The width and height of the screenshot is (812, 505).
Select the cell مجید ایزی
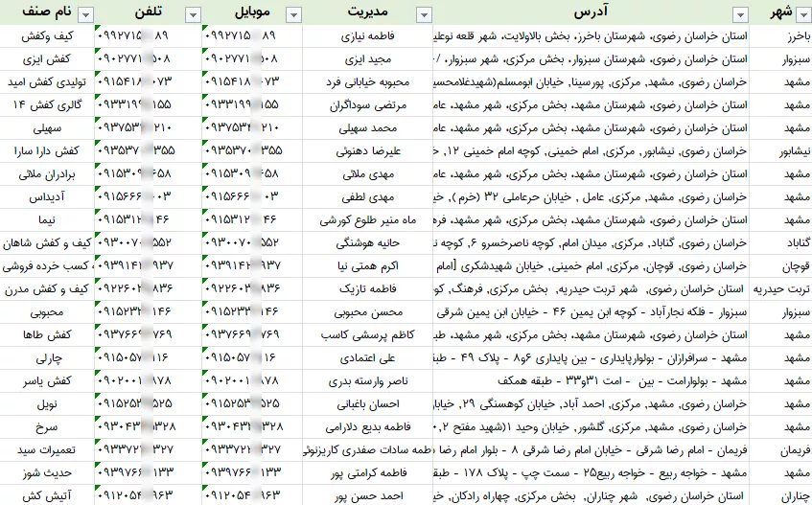(368, 59)
